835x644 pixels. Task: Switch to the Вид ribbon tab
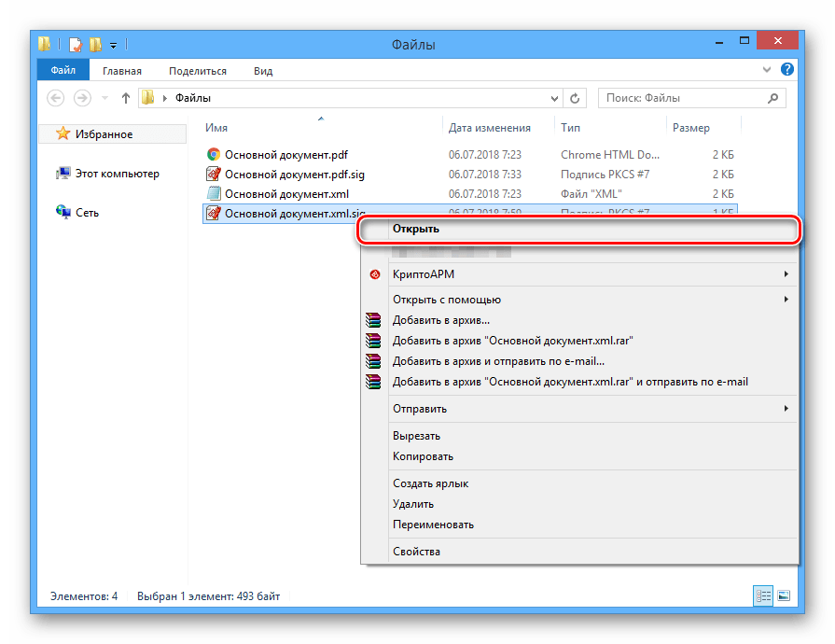coord(263,71)
